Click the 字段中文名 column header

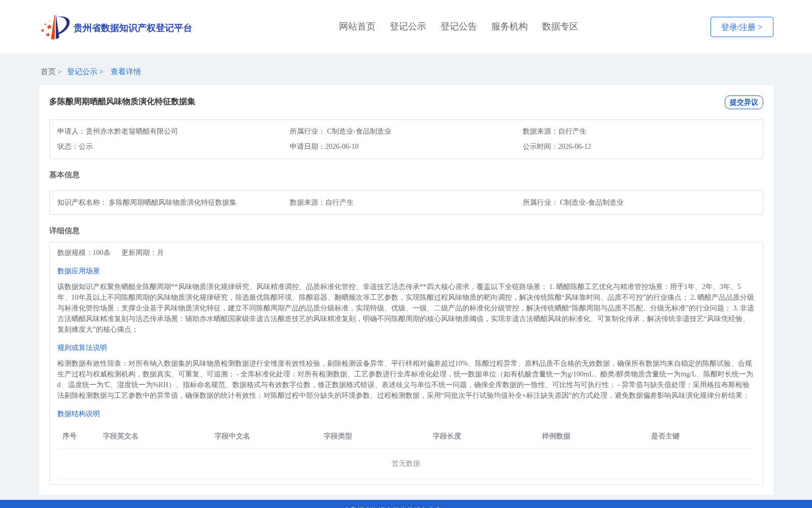232,436
